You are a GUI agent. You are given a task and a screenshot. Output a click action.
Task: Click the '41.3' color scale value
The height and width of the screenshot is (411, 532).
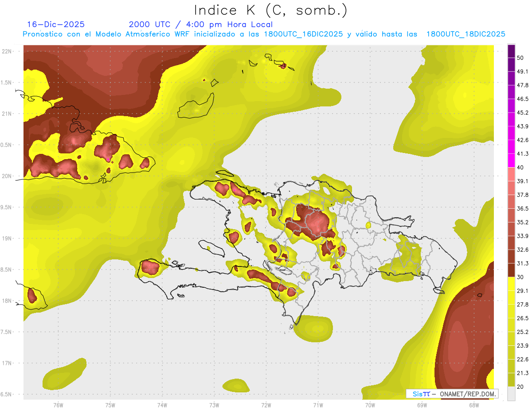[523, 154]
